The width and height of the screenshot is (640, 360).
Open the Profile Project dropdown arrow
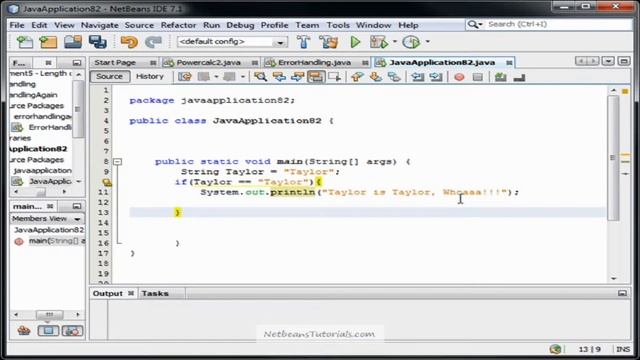click(427, 42)
